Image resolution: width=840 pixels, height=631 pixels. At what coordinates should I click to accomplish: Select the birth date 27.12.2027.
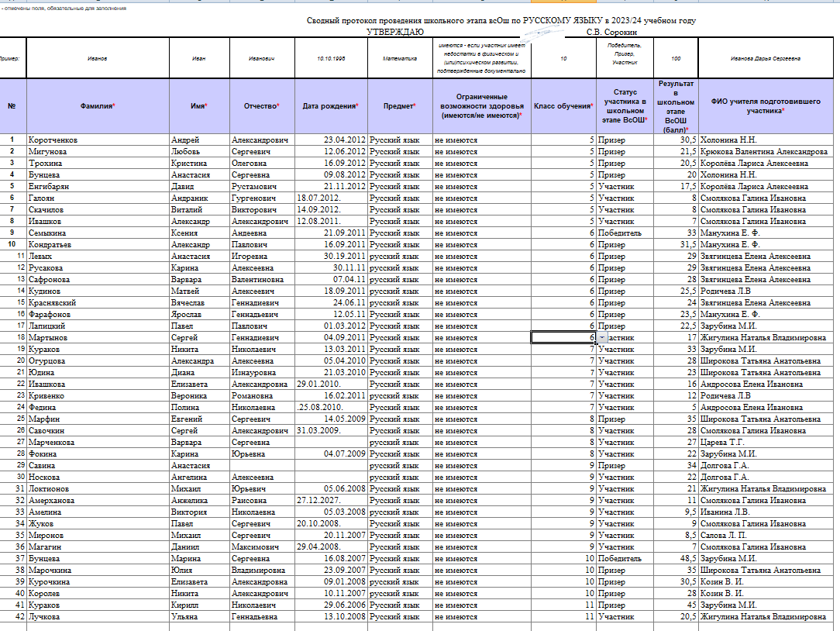pos(318,501)
